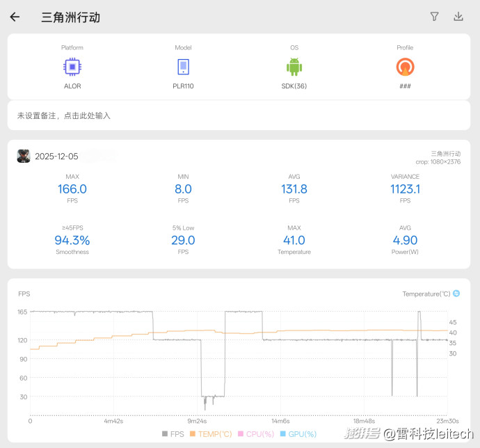Click the 94.3% Smoothness value
The height and width of the screenshot is (448, 480).
72,240
